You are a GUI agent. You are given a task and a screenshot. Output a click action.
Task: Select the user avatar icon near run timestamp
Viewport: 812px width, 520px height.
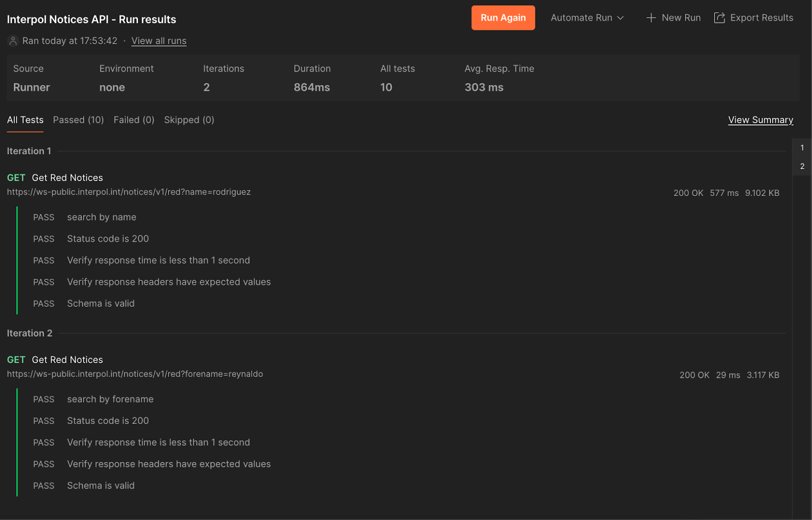coord(12,41)
